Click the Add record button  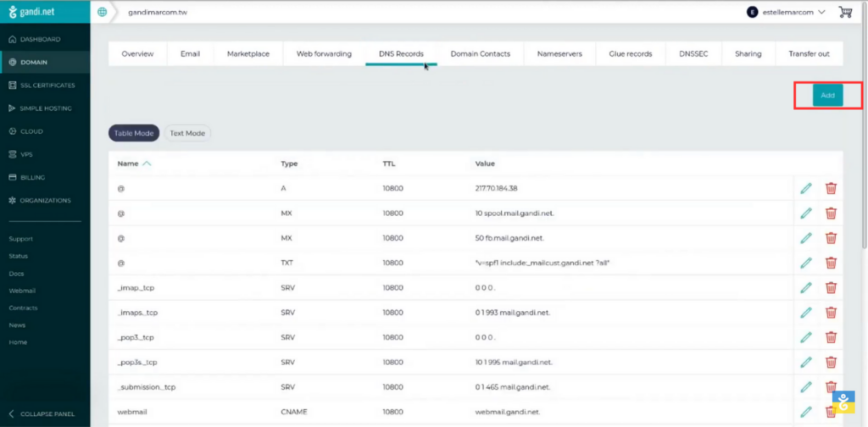point(827,95)
